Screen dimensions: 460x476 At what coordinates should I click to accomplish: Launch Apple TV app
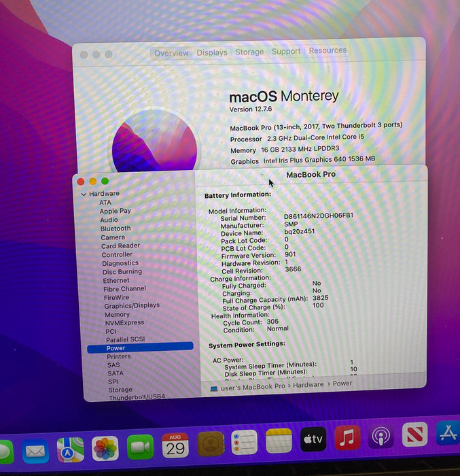[313, 439]
